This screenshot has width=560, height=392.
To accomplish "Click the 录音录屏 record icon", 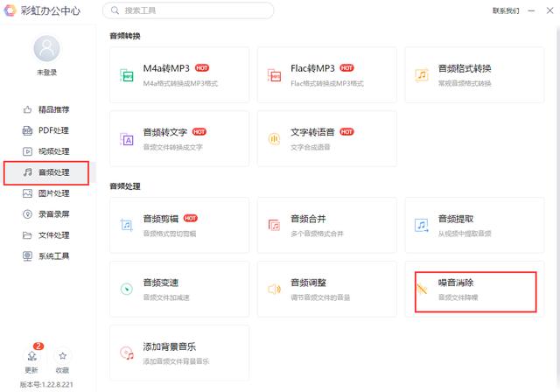I will point(27,214).
